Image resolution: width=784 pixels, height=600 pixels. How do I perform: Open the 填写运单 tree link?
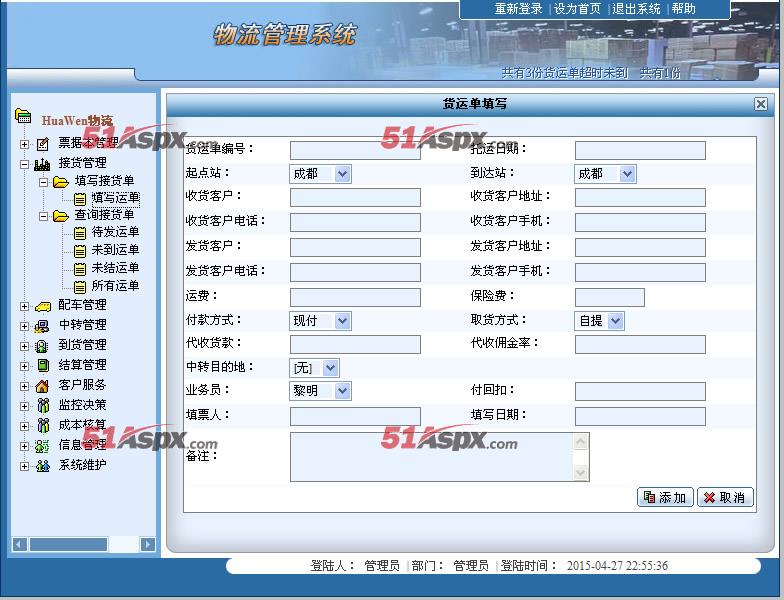coord(116,198)
